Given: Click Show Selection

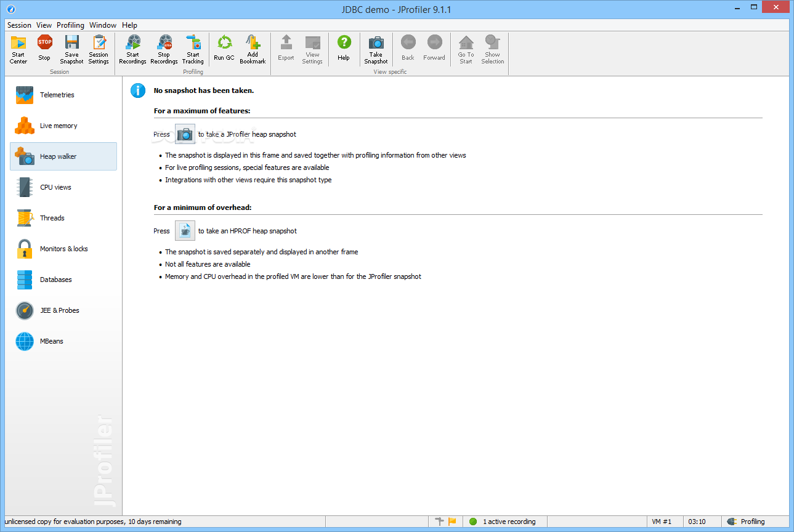Looking at the screenshot, I should (493, 50).
